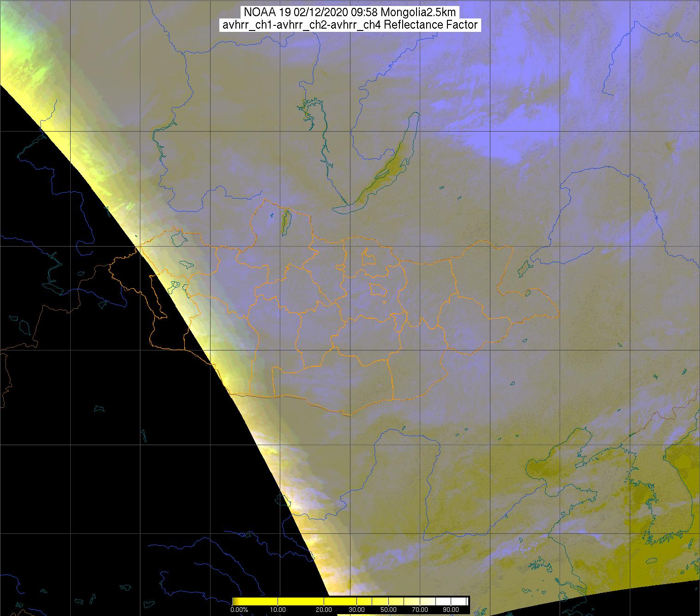Click the '20.00' colorbar label
This screenshot has height=616, width=700.
click(324, 610)
